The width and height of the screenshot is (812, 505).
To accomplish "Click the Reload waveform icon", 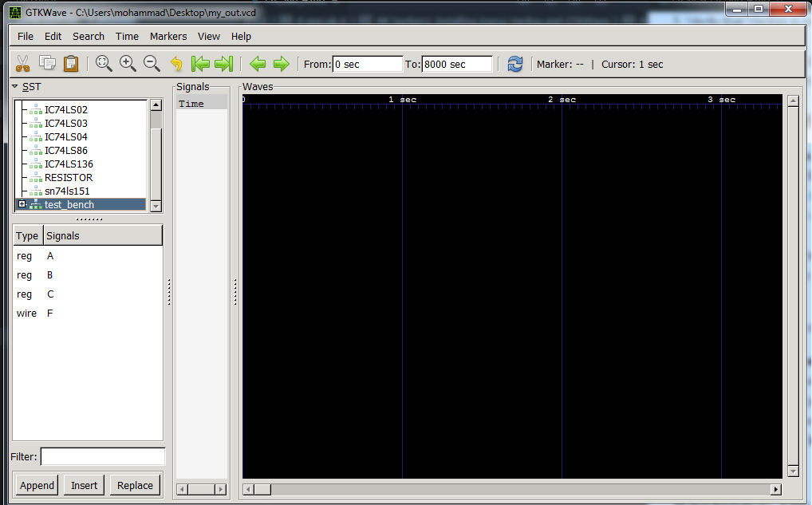I will click(x=515, y=64).
